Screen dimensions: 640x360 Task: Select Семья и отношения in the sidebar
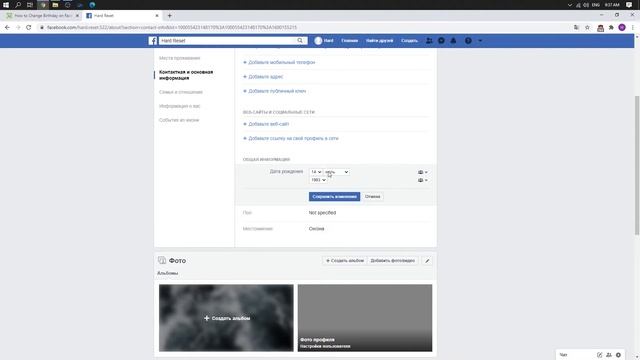coord(181,92)
